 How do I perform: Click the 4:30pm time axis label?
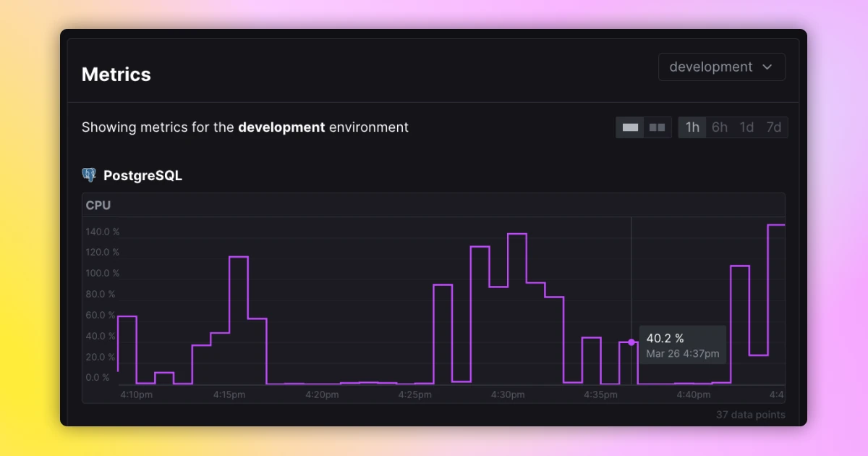coord(508,394)
